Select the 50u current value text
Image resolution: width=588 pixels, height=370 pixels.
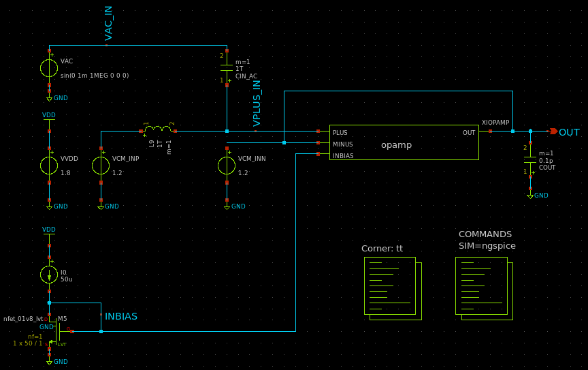(67, 279)
